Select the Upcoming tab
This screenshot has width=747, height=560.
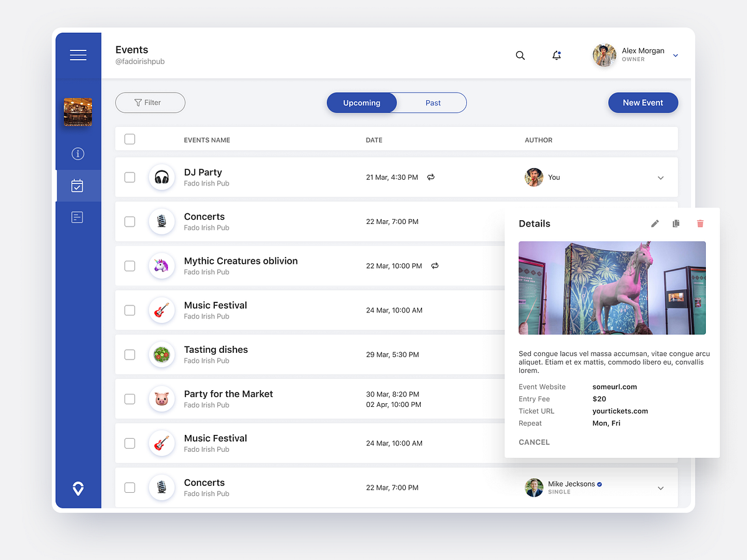(362, 103)
